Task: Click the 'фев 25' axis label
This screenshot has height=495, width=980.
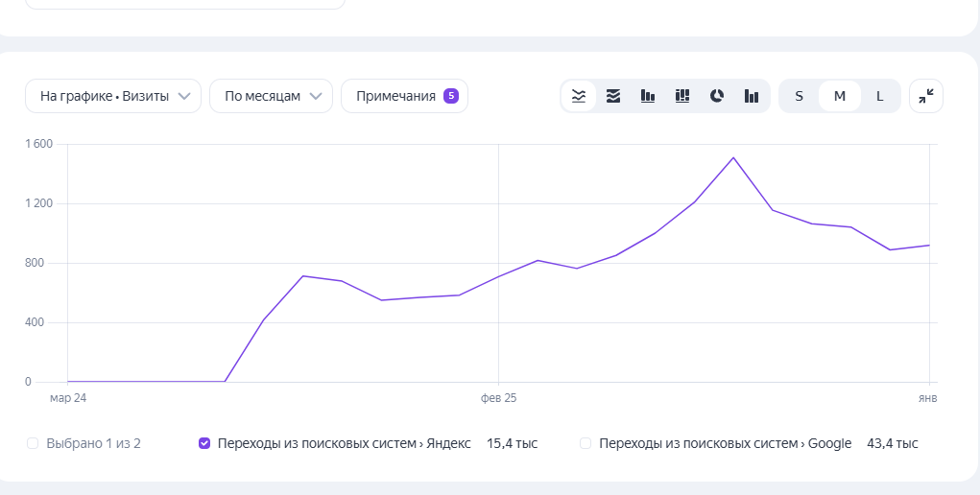Action: point(499,398)
